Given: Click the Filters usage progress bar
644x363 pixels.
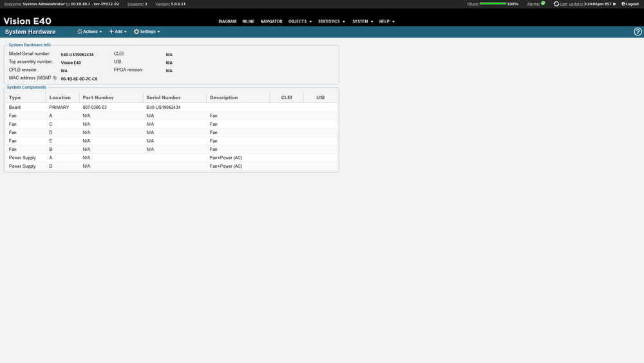Looking at the screenshot, I should pos(493,4).
